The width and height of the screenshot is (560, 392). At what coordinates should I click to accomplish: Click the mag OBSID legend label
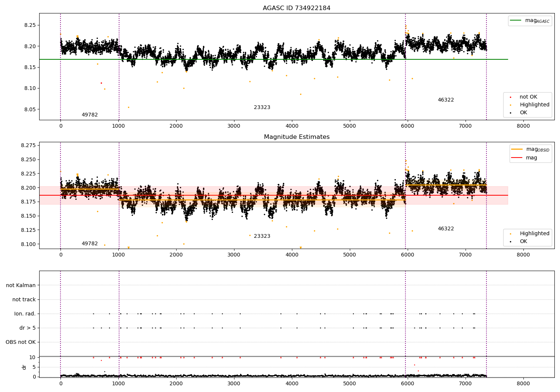(x=538, y=149)
